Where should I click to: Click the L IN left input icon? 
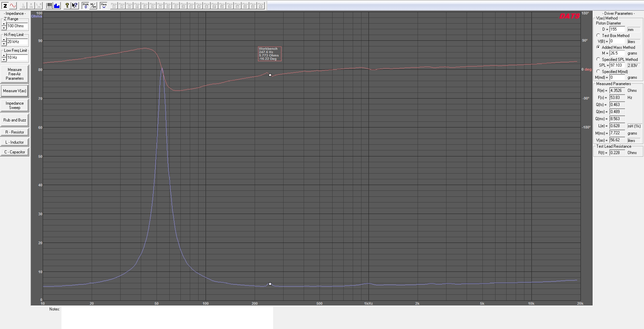[x=24, y=5]
